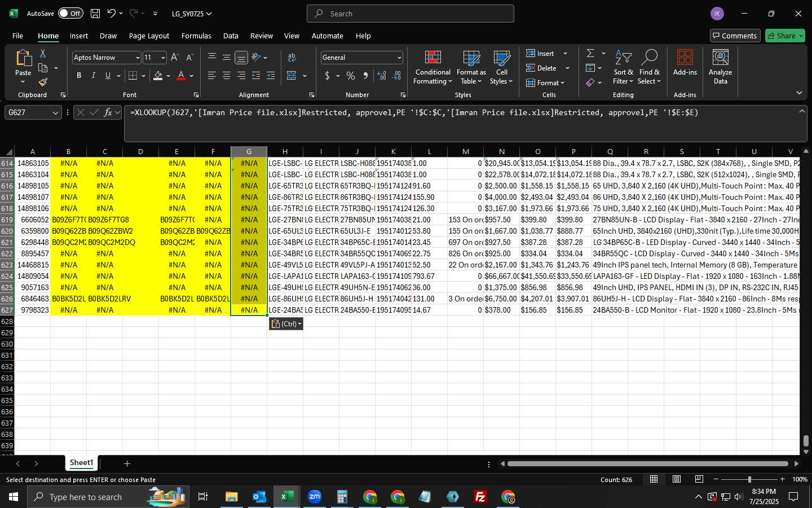Click the Comma Style icon

click(x=365, y=76)
